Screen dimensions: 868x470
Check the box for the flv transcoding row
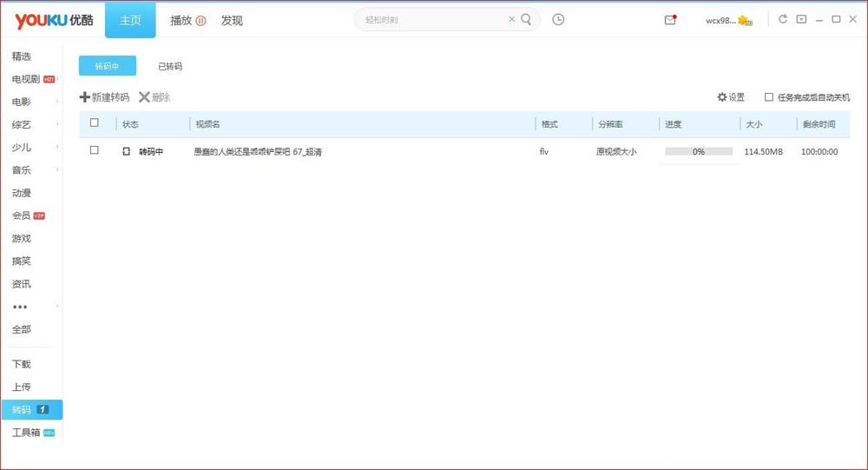point(94,150)
